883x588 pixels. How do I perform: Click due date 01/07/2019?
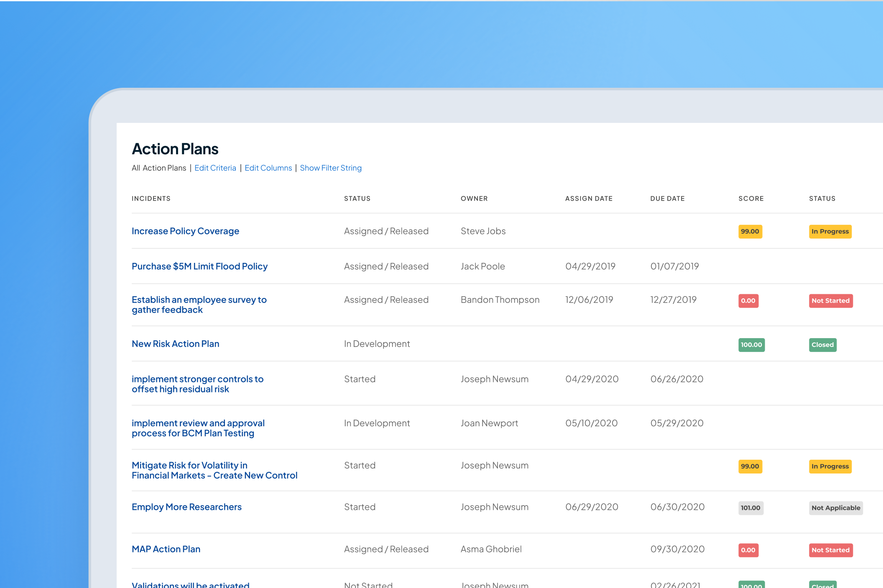(x=674, y=266)
